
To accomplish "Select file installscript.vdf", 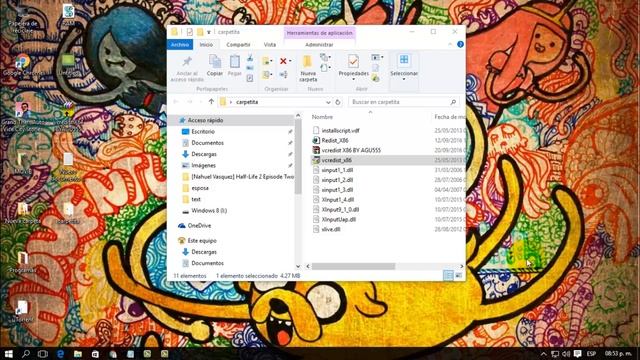I will click(340, 131).
